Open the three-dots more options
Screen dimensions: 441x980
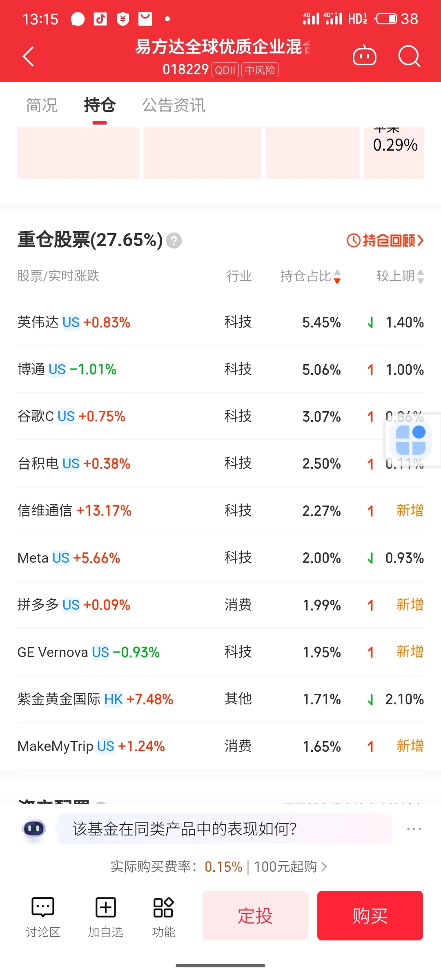(414, 829)
